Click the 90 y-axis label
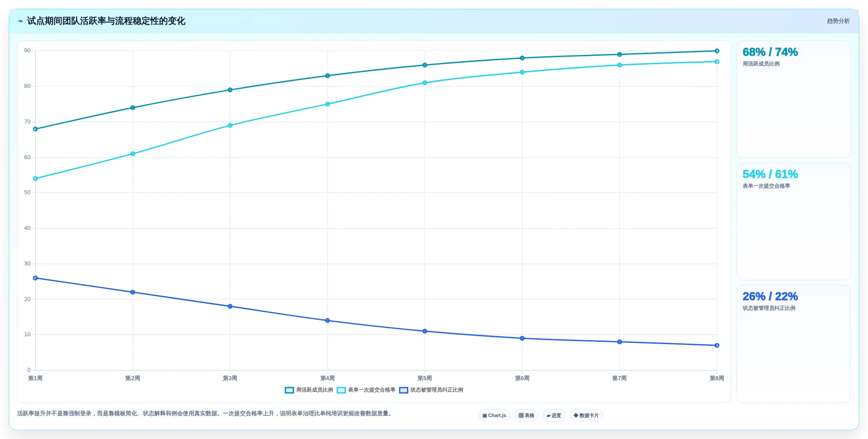 tap(28, 51)
